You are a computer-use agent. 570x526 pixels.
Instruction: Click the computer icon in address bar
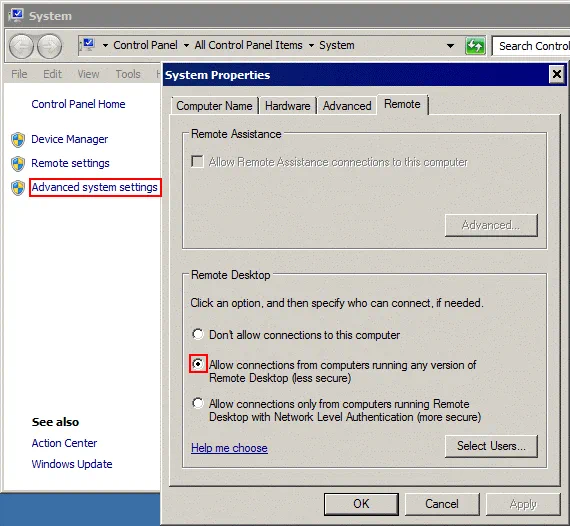coord(88,45)
